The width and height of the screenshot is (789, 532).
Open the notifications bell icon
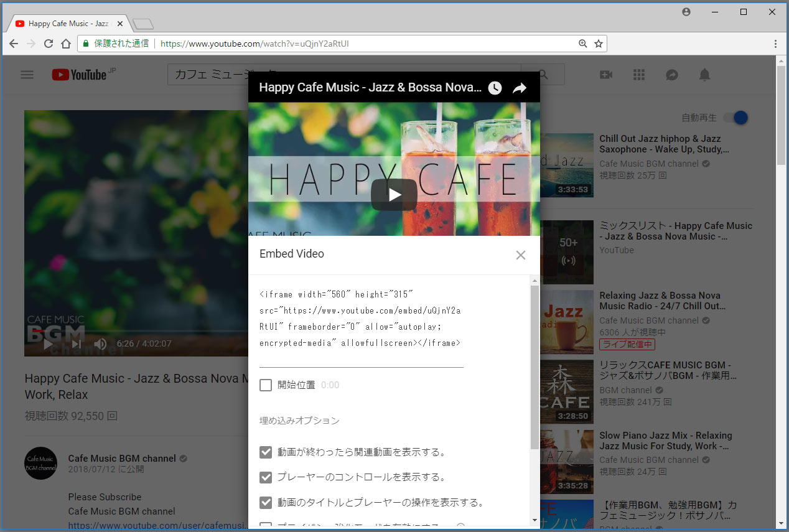pyautogui.click(x=704, y=75)
